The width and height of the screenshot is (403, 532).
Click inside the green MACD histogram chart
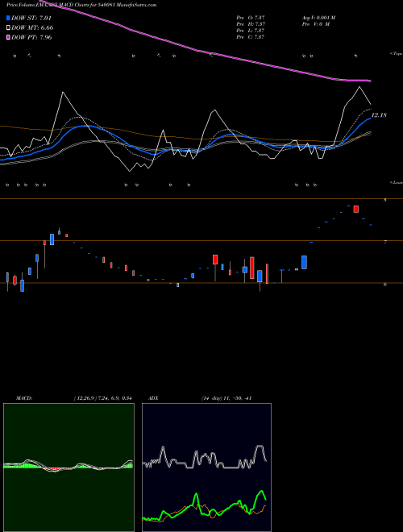tap(69, 468)
